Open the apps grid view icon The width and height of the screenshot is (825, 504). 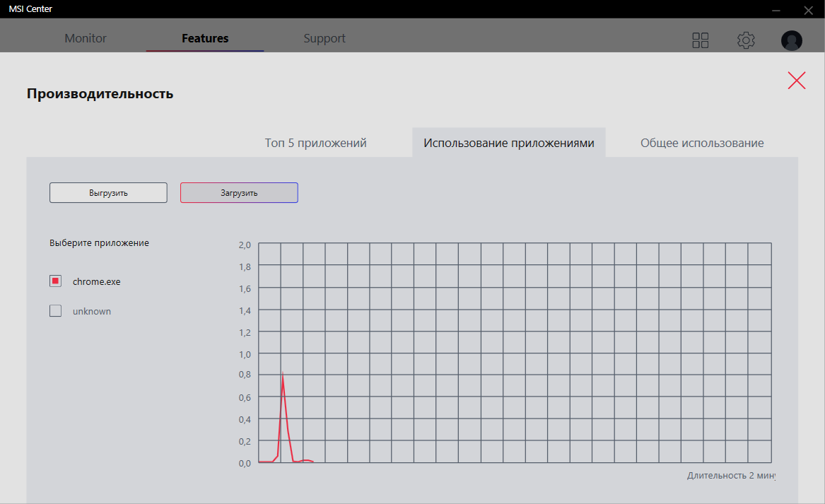700,40
